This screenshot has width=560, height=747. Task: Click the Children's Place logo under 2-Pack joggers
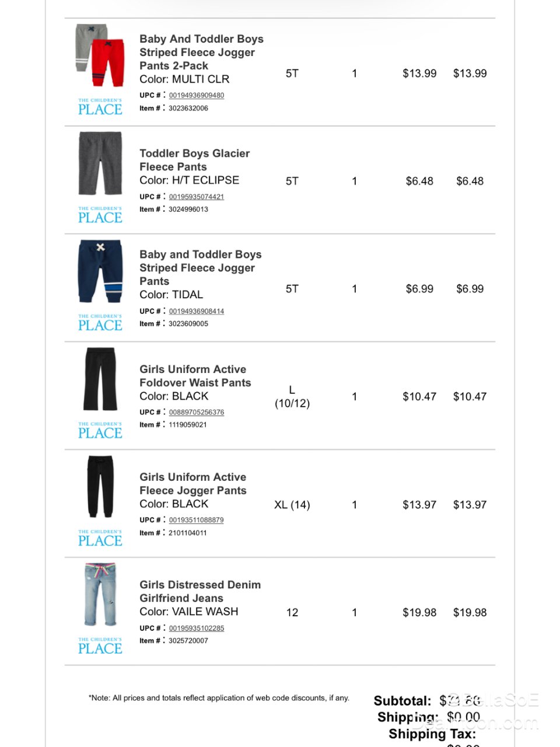pyautogui.click(x=100, y=107)
